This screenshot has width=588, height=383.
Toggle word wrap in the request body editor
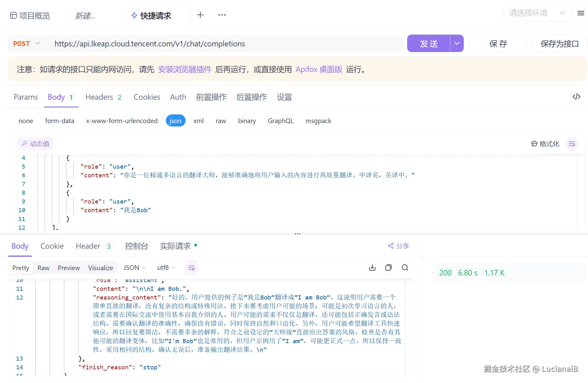(x=572, y=144)
